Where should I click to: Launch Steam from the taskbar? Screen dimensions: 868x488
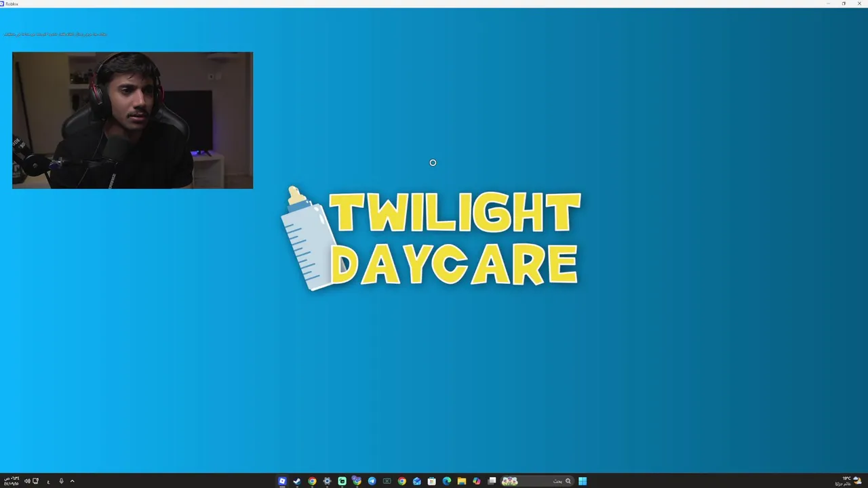pyautogui.click(x=297, y=481)
